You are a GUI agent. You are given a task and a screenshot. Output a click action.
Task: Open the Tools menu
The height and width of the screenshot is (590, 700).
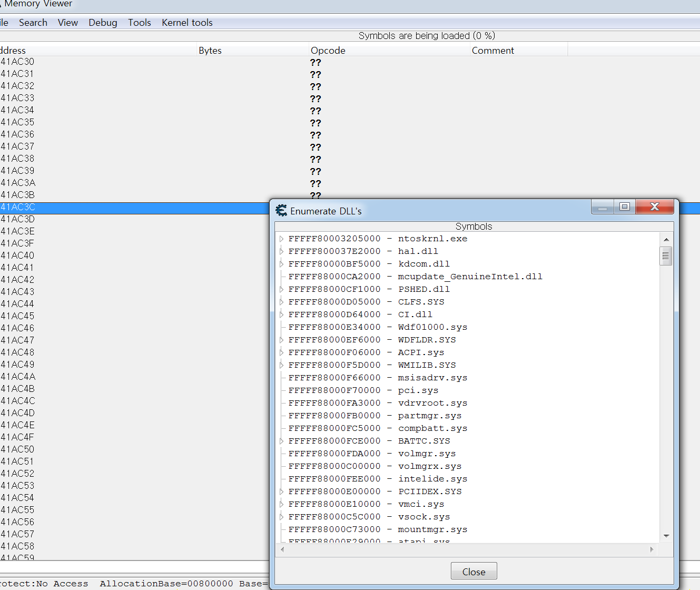click(x=139, y=22)
